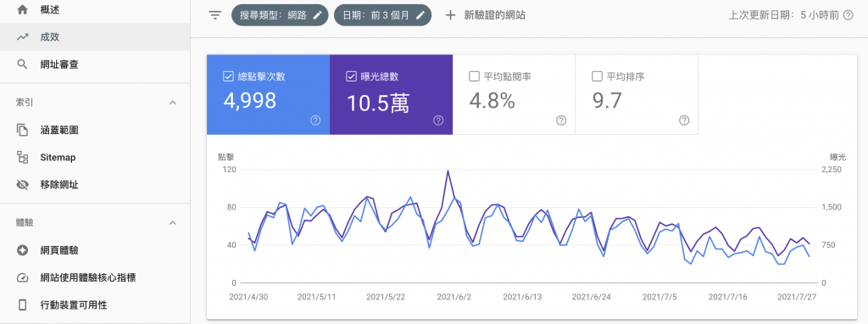Screen dimensions: 868x324
Task: Click pencil icon in 日期 chip
Action: click(x=420, y=15)
